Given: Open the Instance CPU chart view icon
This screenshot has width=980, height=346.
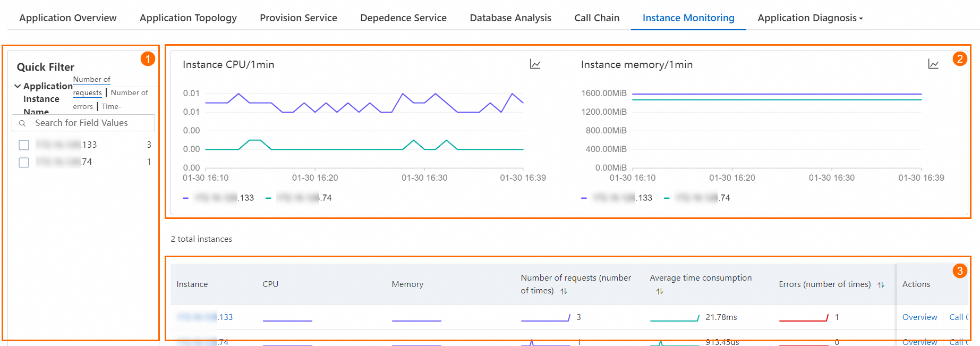Looking at the screenshot, I should (x=535, y=64).
